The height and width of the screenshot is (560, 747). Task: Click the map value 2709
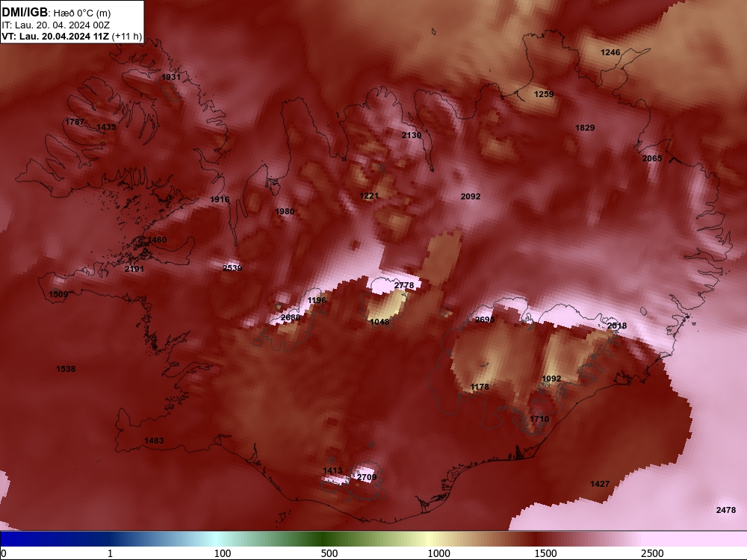click(367, 477)
